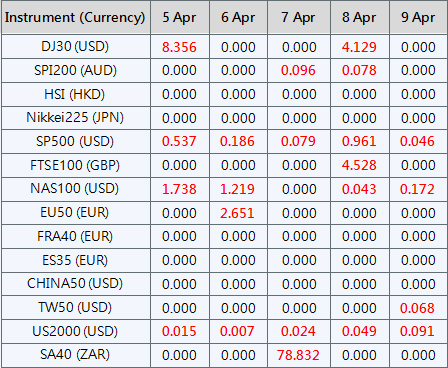This screenshot has width=448, height=368.
Task: Select the 0.091 value for US2000
Action: (x=417, y=331)
